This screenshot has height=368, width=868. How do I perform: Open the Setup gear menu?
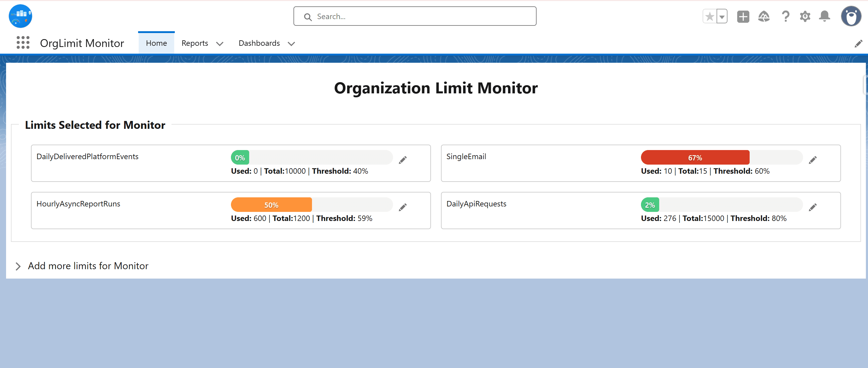(x=805, y=16)
